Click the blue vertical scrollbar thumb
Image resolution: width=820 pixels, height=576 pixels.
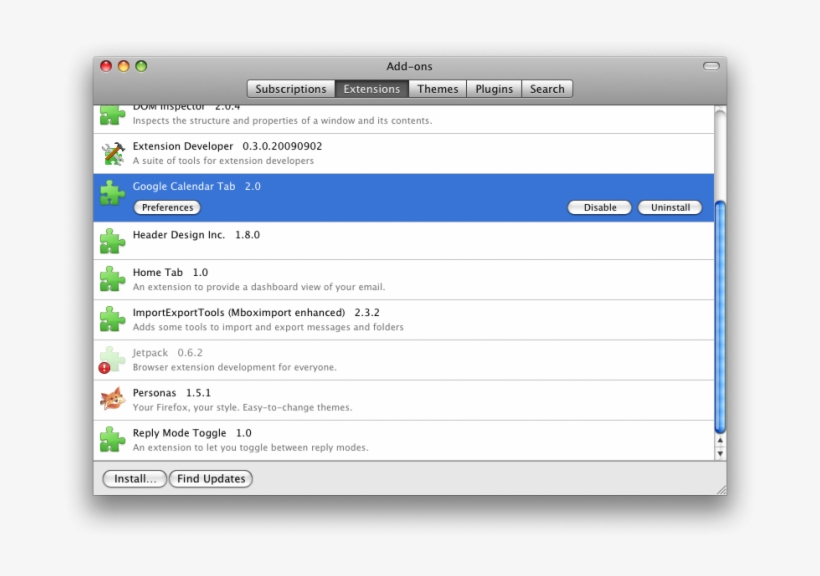pyautogui.click(x=720, y=317)
